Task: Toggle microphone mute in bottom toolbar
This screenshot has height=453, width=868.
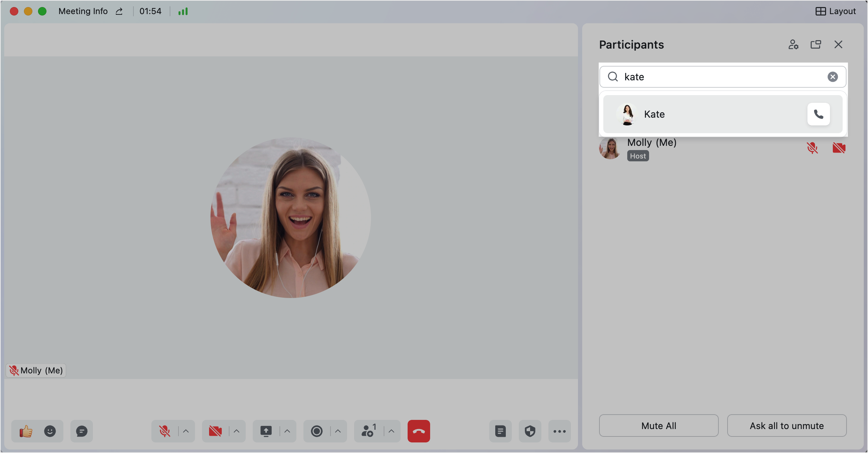Action: pyautogui.click(x=164, y=431)
